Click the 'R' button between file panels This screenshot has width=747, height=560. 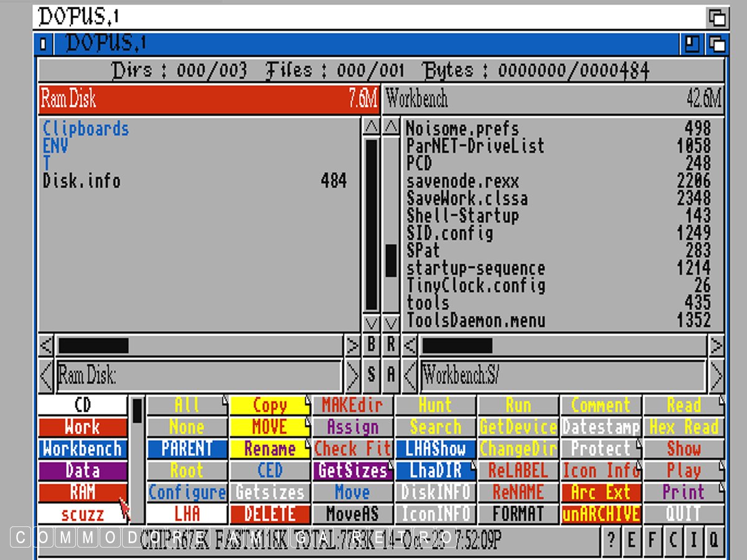click(x=391, y=345)
